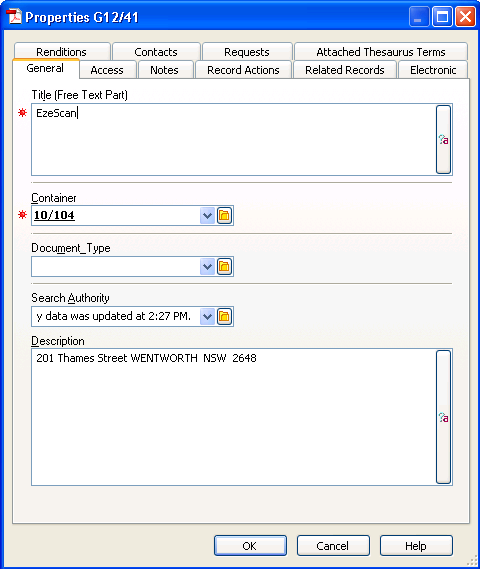The width and height of the screenshot is (480, 569).
Task: Confirm changes with the OK button
Action: (250, 545)
